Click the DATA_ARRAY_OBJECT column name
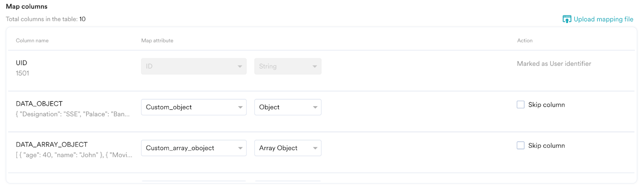644x188 pixels. (x=52, y=144)
